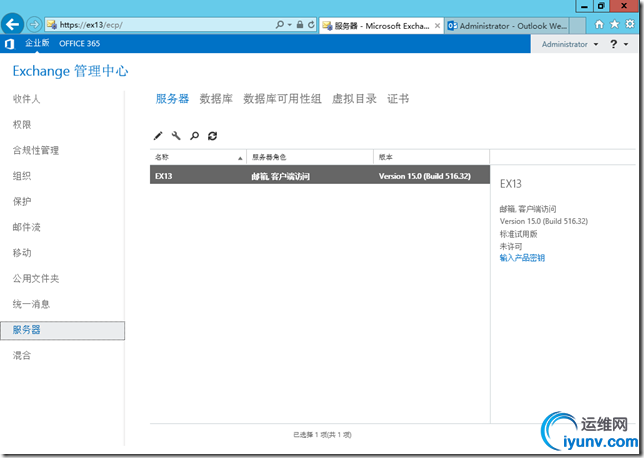Go to 移动 in left navigation

(22, 253)
